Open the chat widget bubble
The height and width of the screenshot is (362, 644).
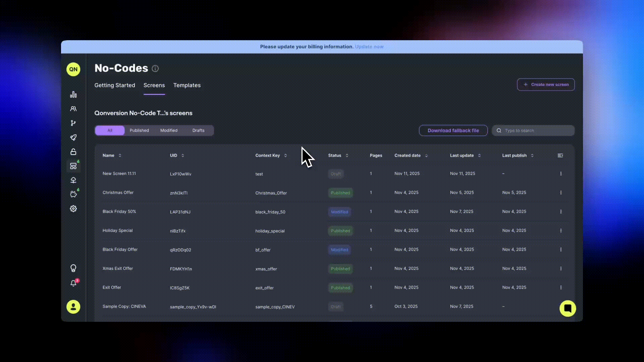pos(568,308)
